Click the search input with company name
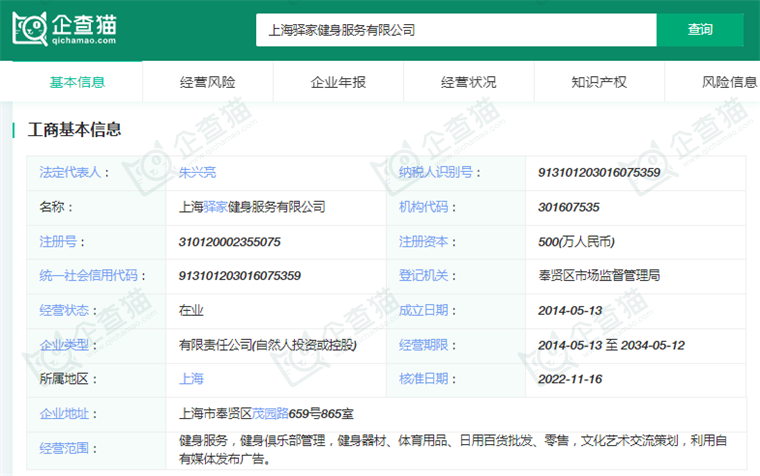760x476 pixels. [456, 30]
